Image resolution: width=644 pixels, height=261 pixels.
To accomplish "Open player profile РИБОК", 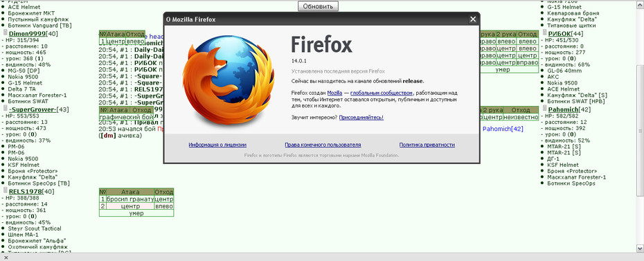I will tap(560, 34).
